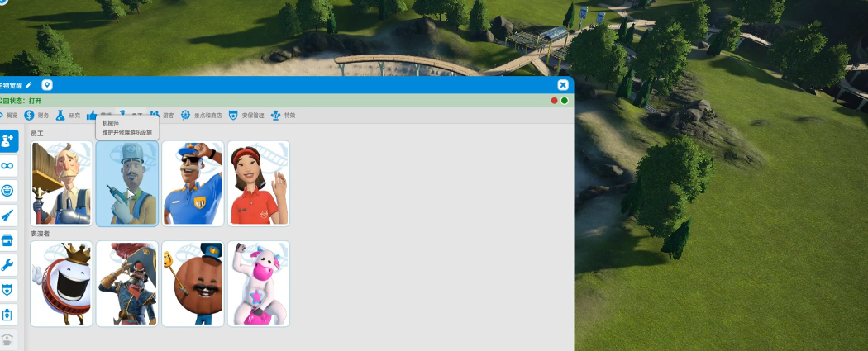This screenshot has height=351, width=868.
Task: Click the ferris wheel attractions icon
Action: click(x=185, y=115)
